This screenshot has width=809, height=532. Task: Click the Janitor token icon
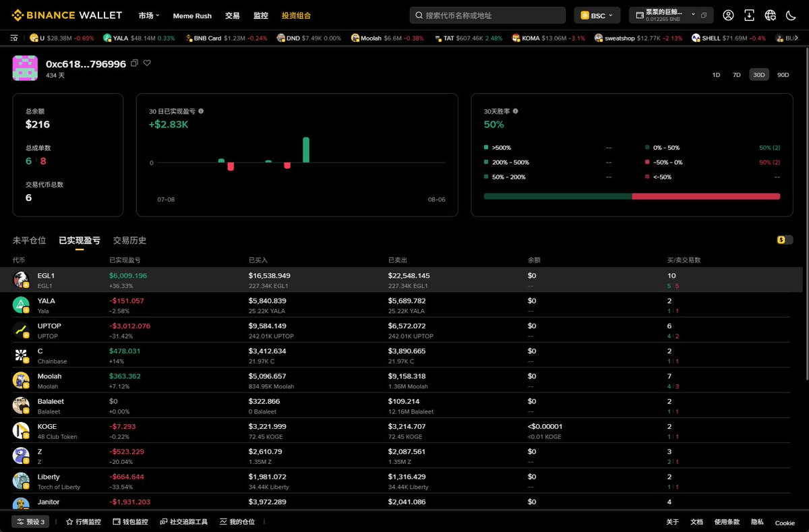pyautogui.click(x=21, y=504)
